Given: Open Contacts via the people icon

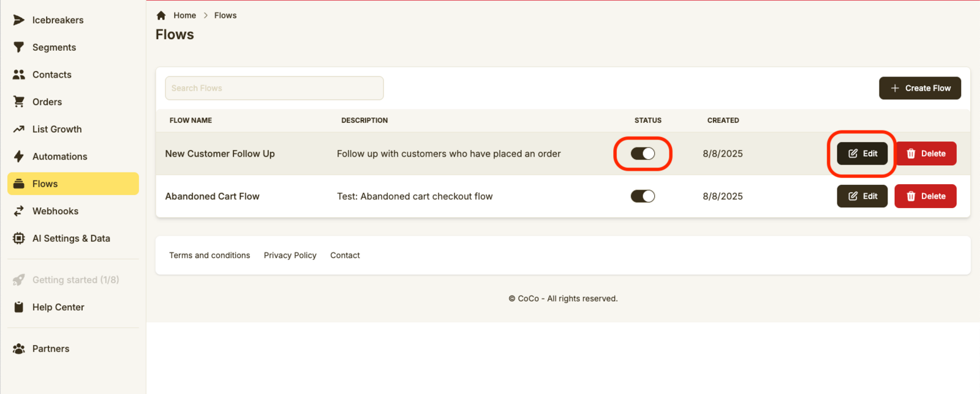Looking at the screenshot, I should click(x=19, y=75).
